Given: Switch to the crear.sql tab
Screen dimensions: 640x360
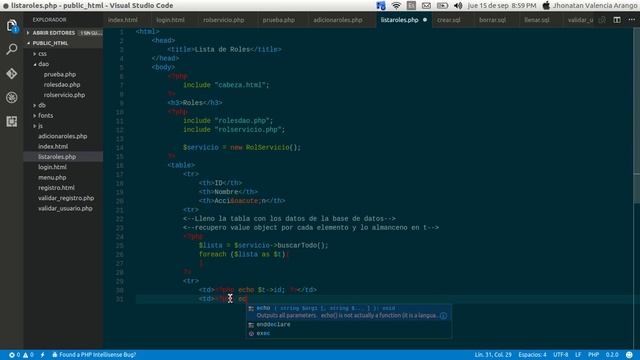Looking at the screenshot, I should 449,20.
